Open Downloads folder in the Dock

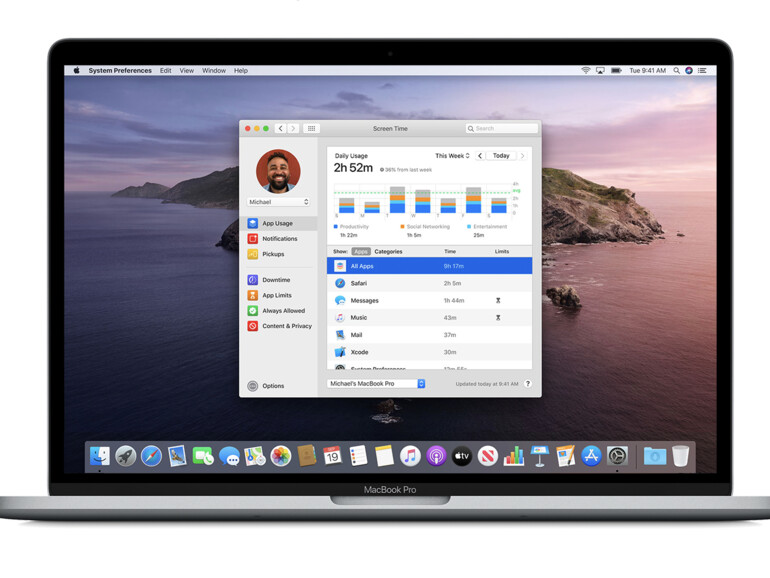655,456
